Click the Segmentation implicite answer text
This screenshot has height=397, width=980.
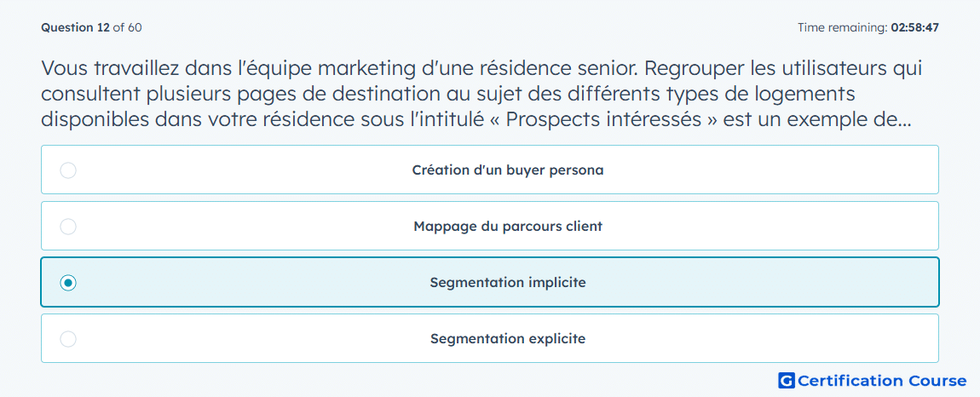508,283
